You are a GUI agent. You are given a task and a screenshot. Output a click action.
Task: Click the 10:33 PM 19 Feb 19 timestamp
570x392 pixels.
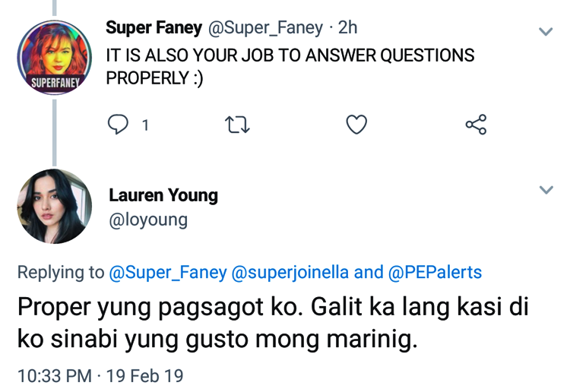(x=100, y=375)
